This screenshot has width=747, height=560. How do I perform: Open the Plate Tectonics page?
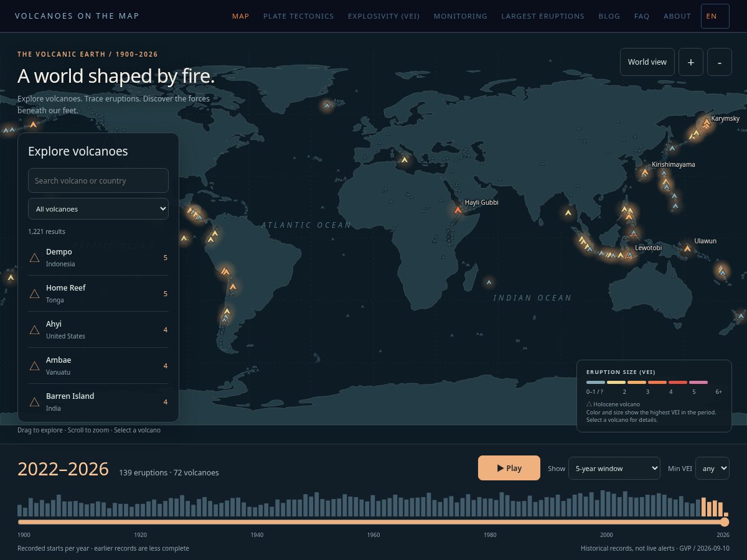point(298,16)
